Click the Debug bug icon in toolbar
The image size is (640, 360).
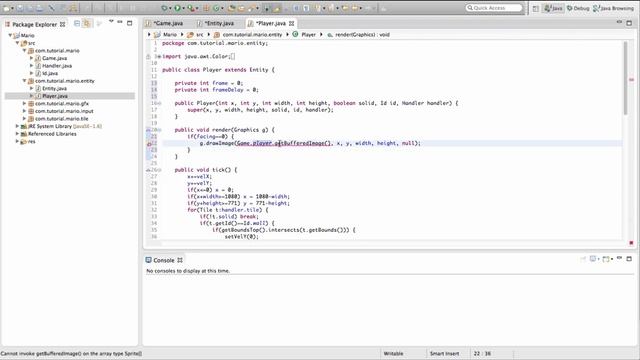point(164,8)
